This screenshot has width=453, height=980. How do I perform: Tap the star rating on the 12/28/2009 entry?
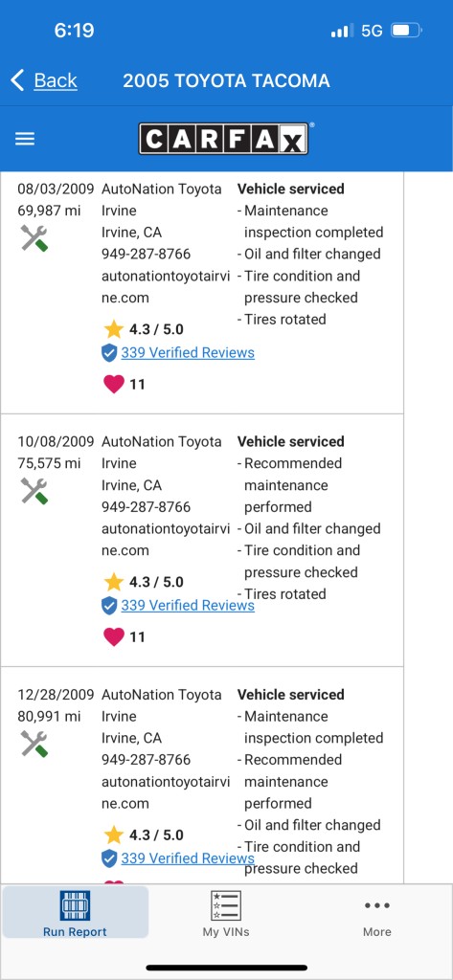click(144, 835)
